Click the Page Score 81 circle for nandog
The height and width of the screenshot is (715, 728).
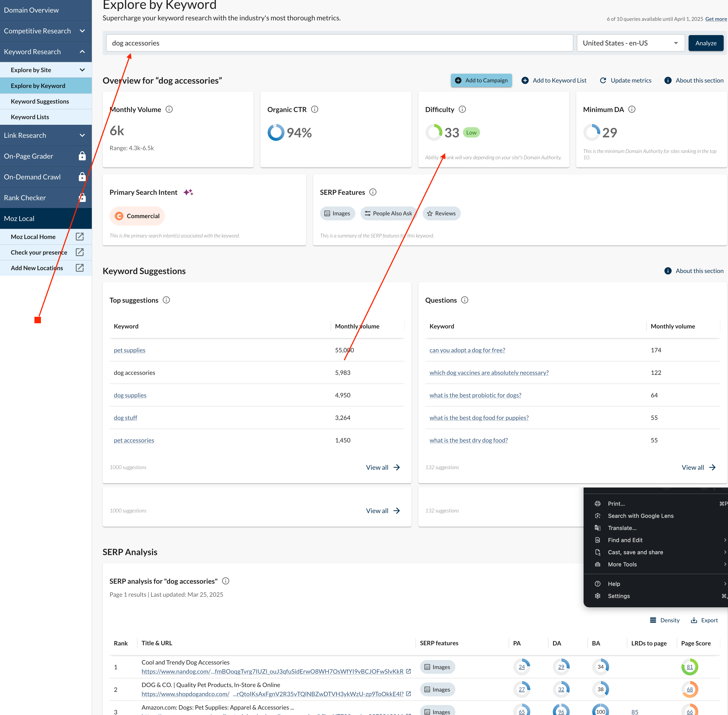(x=690, y=667)
